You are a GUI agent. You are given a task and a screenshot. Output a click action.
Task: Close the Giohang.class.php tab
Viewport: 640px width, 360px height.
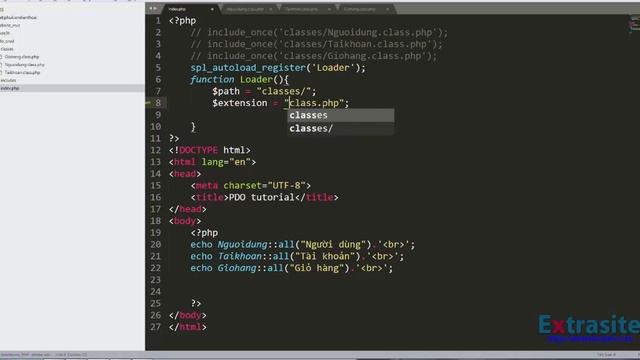(x=387, y=9)
